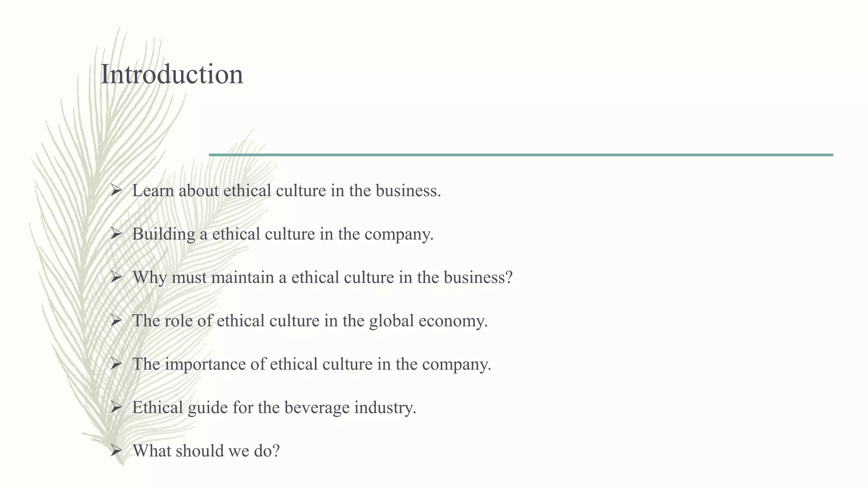Viewport: 868px width, 488px height.
Task: Click the question 'Why must maintain a ethical culture'
Action: click(x=323, y=277)
